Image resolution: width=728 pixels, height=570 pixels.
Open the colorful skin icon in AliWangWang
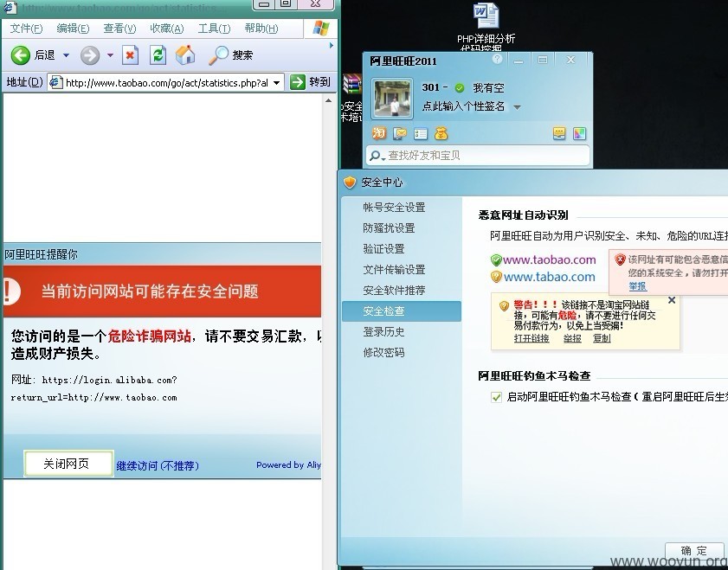click(x=580, y=133)
